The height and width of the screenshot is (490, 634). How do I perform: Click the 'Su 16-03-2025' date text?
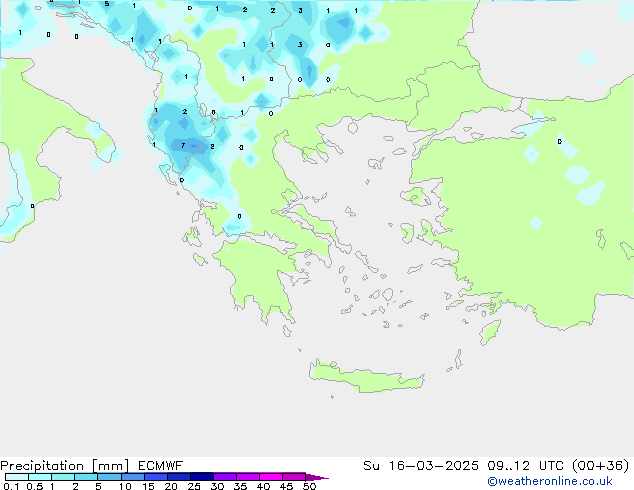click(x=421, y=466)
